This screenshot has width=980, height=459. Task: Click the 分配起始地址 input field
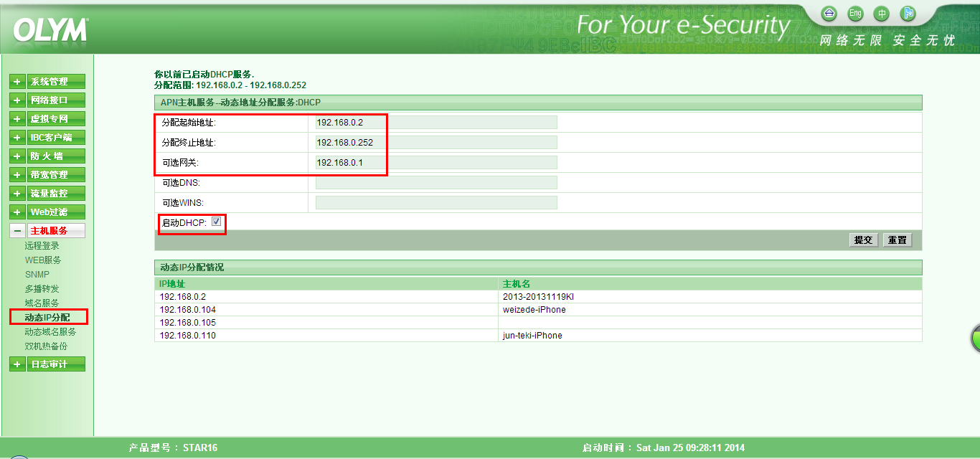436,123
